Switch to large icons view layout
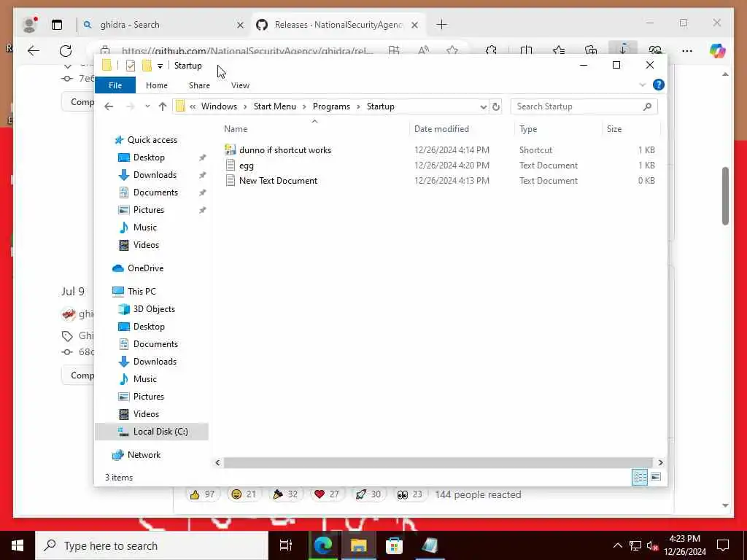Viewport: 747px width, 560px height. tap(656, 477)
